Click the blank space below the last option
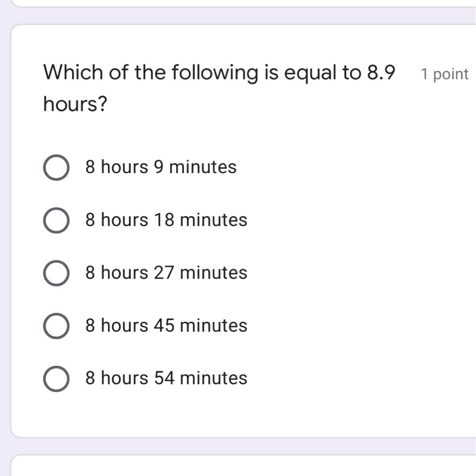The width and height of the screenshot is (476, 476). point(238,413)
